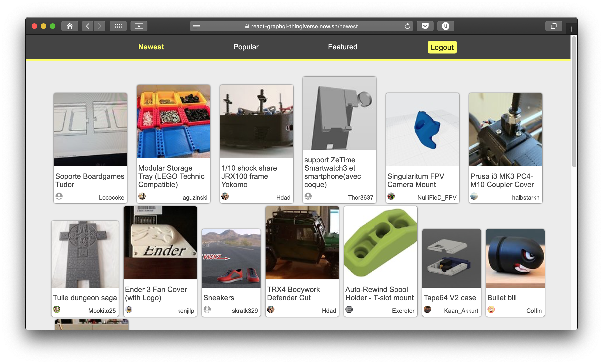Click the forward arrow in toolbar

(x=99, y=26)
